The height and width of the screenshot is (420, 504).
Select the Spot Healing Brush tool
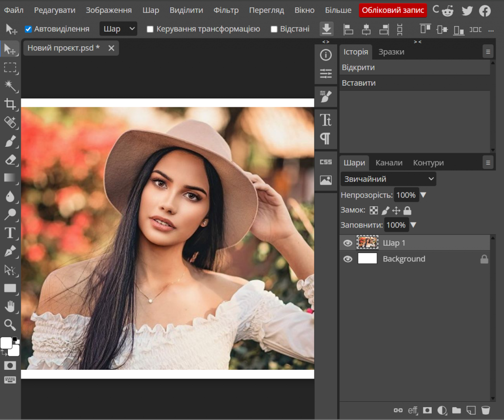[x=10, y=123]
